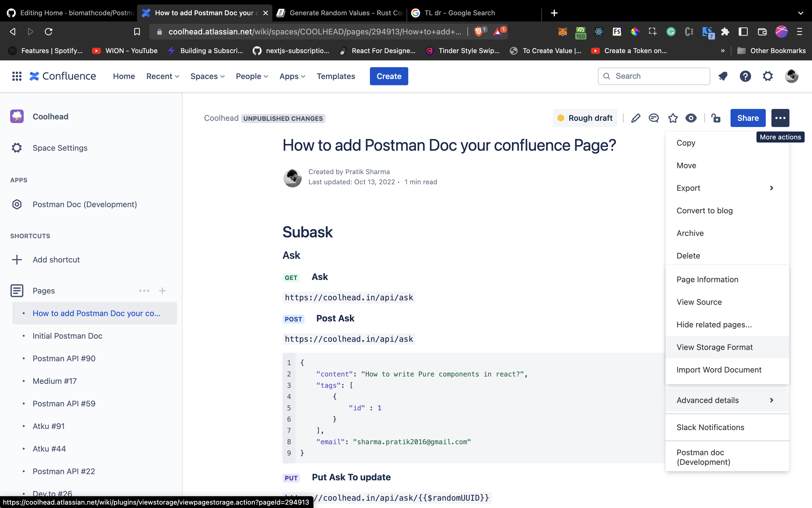The width and height of the screenshot is (812, 508).
Task: Expand the Apps dropdown menu
Action: click(x=292, y=76)
